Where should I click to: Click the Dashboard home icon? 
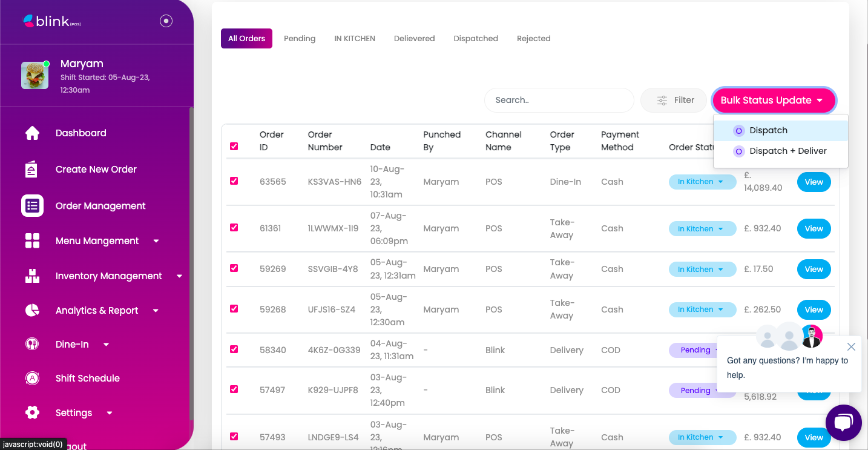coord(32,133)
